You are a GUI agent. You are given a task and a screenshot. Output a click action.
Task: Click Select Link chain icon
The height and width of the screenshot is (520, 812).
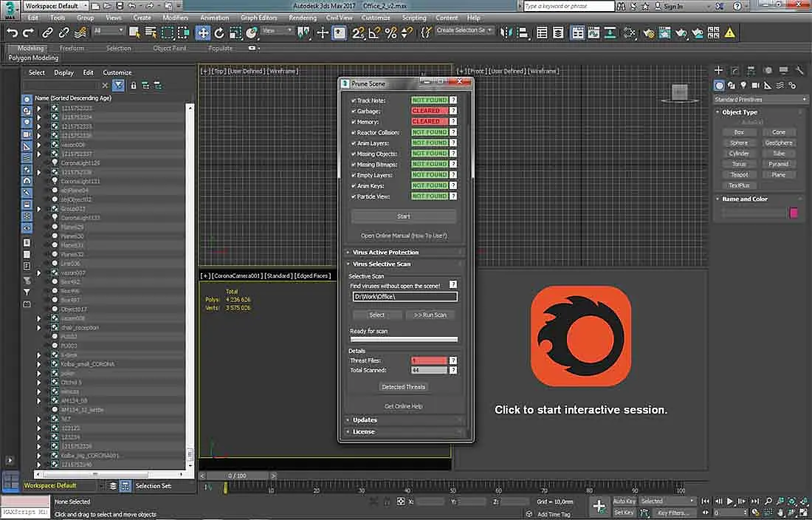pyautogui.click(x=47, y=33)
